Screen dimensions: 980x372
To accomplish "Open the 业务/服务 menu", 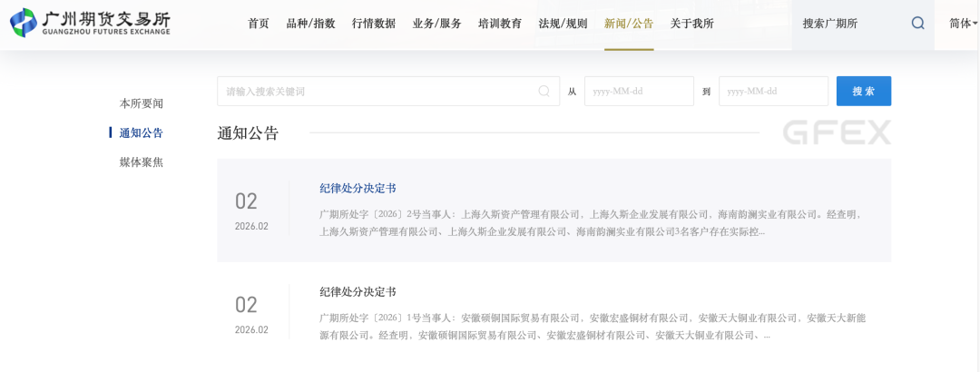I will coord(436,24).
